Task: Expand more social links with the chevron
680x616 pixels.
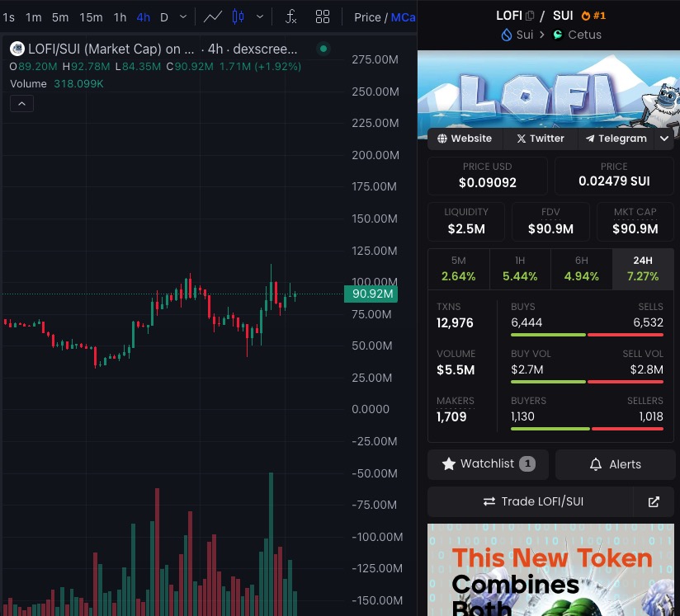Action: (x=664, y=139)
